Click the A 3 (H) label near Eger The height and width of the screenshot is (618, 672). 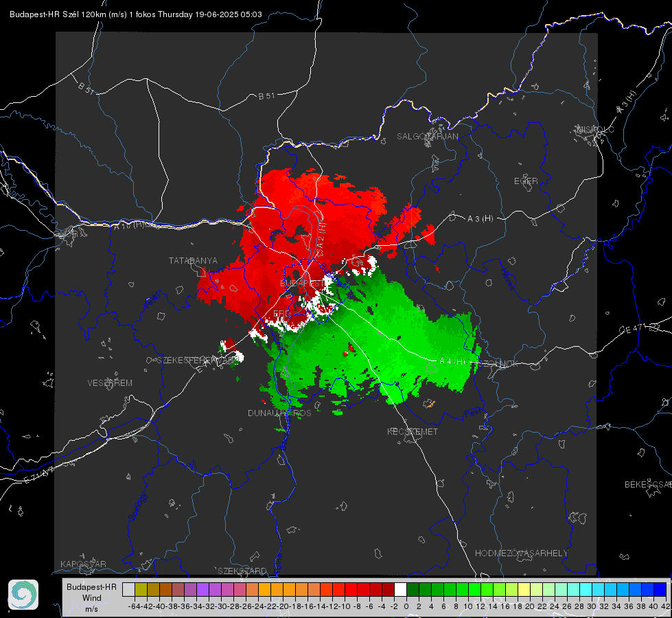[480, 219]
